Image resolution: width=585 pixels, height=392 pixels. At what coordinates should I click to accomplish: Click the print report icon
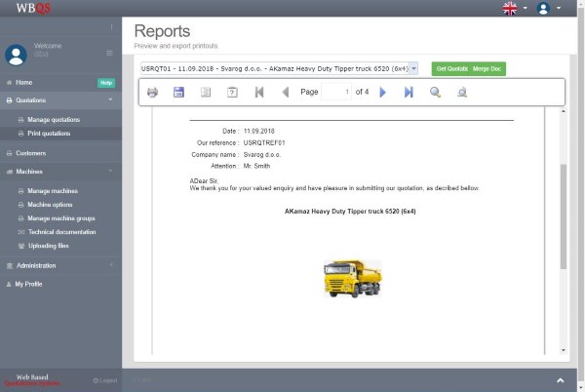tap(152, 92)
